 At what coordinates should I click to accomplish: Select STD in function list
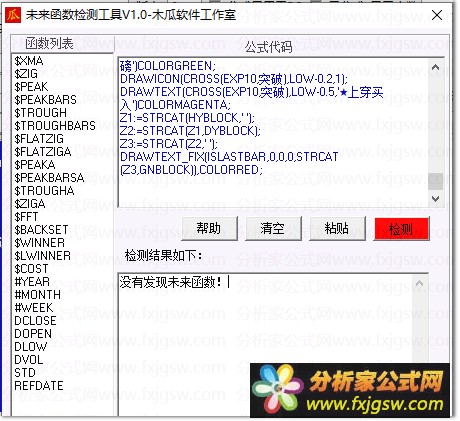(25, 373)
